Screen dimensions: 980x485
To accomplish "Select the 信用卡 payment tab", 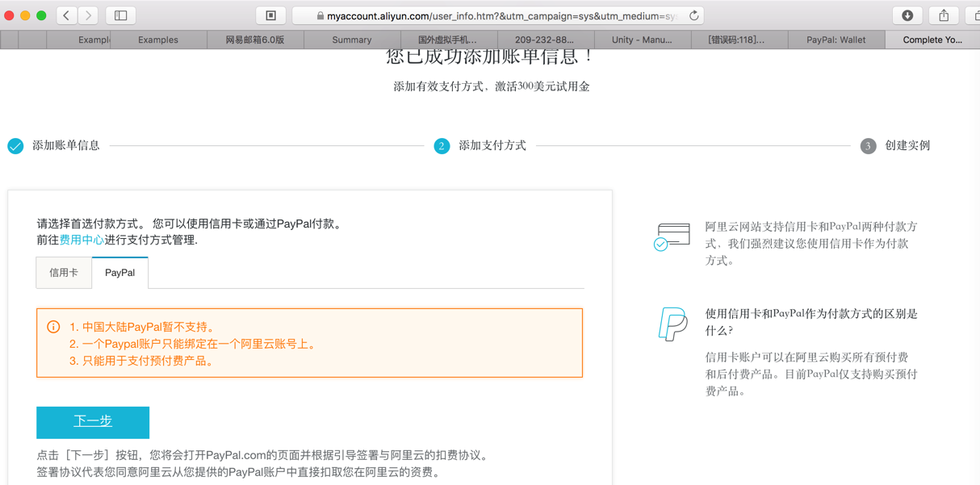I will point(64,273).
